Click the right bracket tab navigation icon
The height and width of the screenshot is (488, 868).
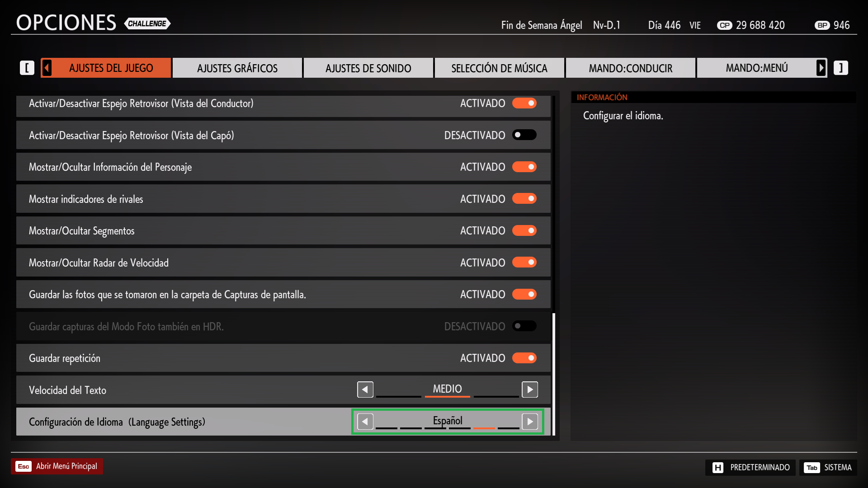[x=840, y=68]
